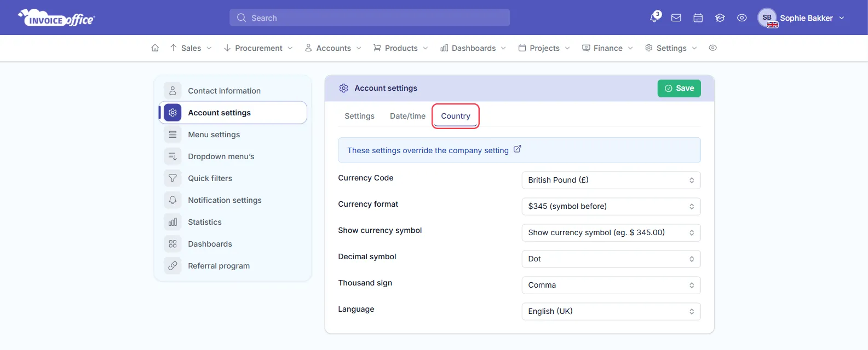Open the calendar icon in header

(x=698, y=18)
